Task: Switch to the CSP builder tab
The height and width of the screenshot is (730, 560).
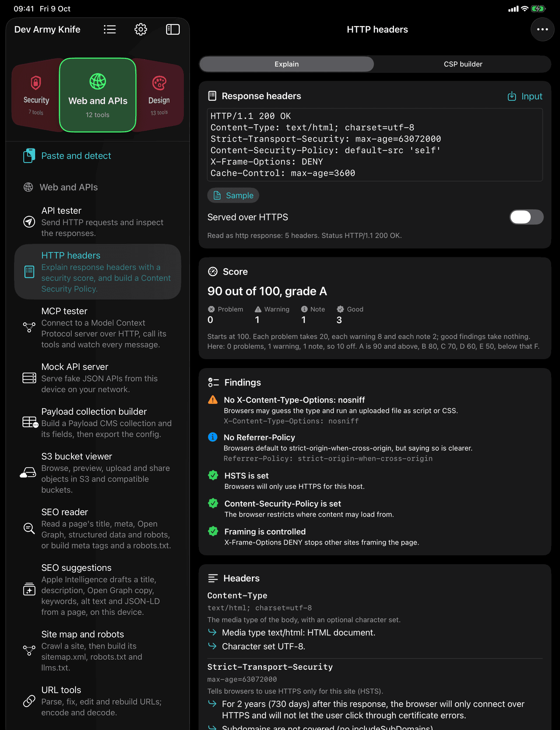Action: pos(463,64)
